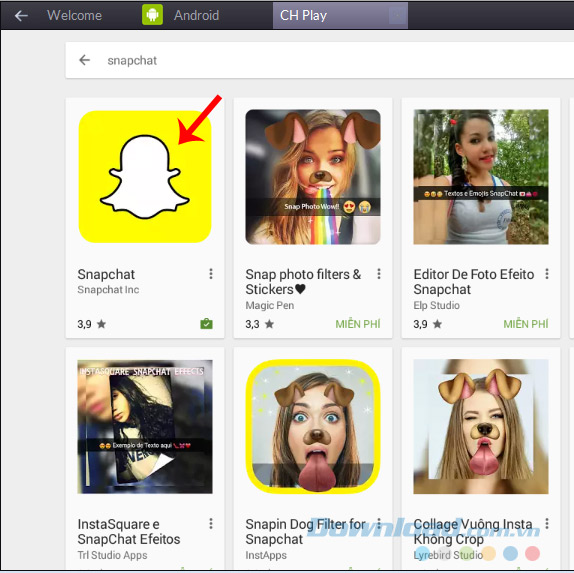Open Snap photo filters & Stickers title
The width and height of the screenshot is (574, 573).
[303, 282]
